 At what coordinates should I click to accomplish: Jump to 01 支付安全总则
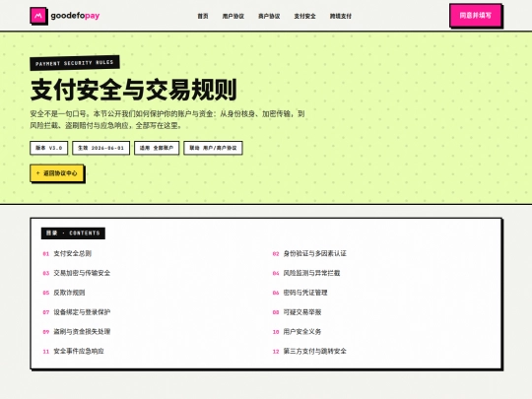click(x=67, y=253)
